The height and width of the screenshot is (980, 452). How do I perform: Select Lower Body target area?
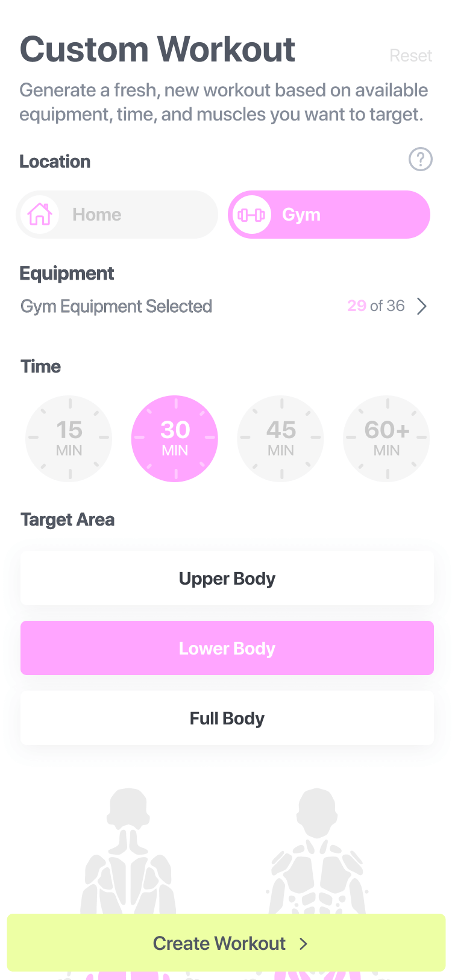click(x=227, y=649)
